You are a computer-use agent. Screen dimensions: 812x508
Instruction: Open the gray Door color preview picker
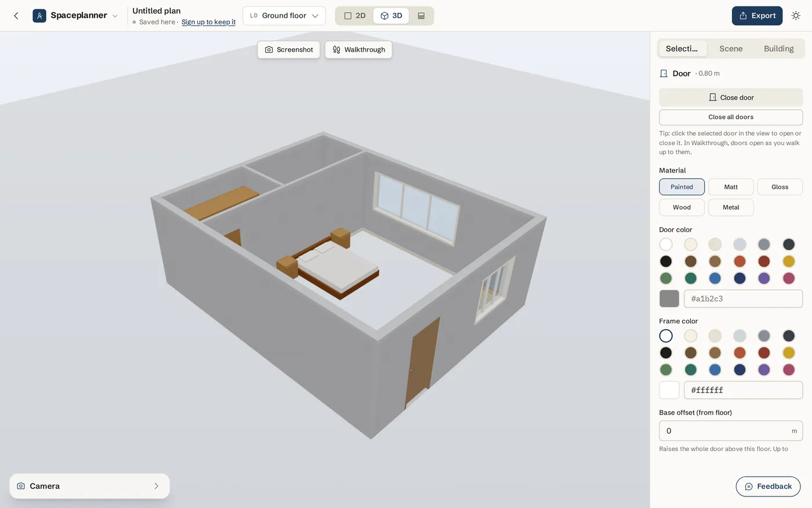669,298
